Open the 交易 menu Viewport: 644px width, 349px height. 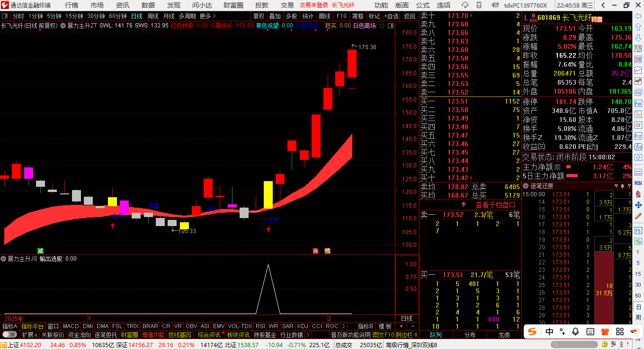(287, 5)
